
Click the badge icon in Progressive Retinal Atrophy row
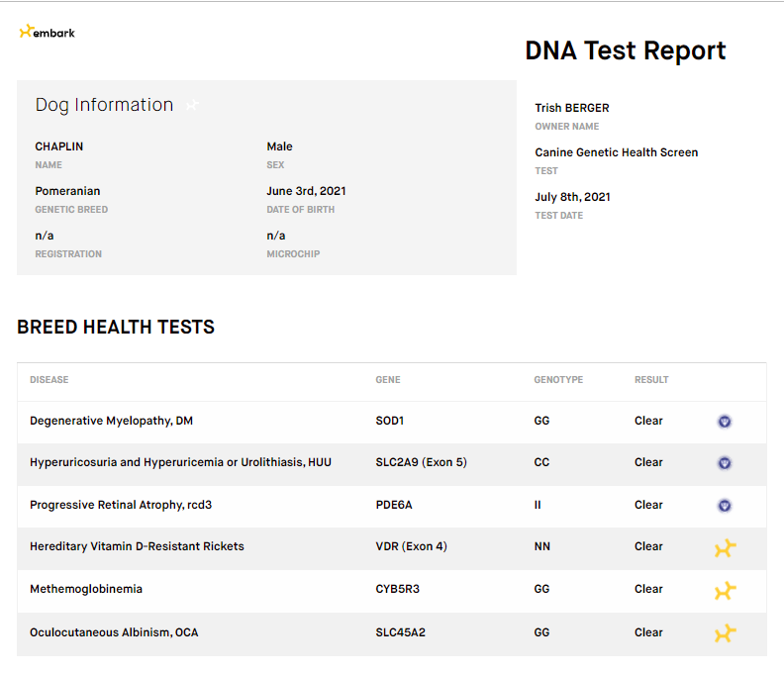point(725,506)
